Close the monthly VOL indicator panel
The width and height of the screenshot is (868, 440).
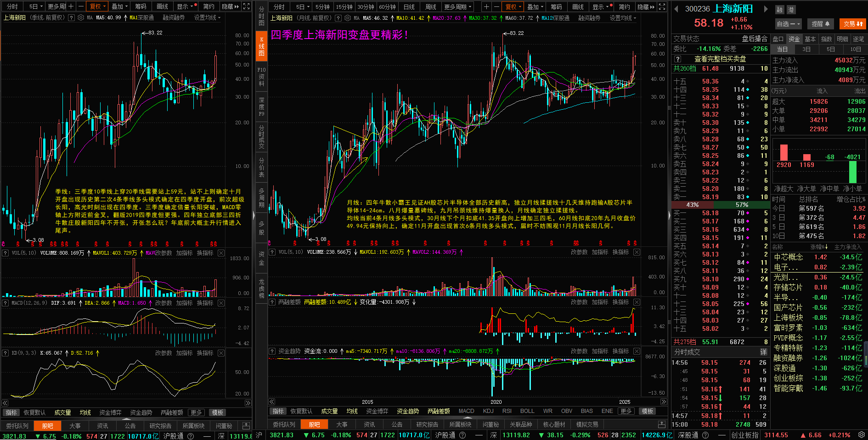637,252
